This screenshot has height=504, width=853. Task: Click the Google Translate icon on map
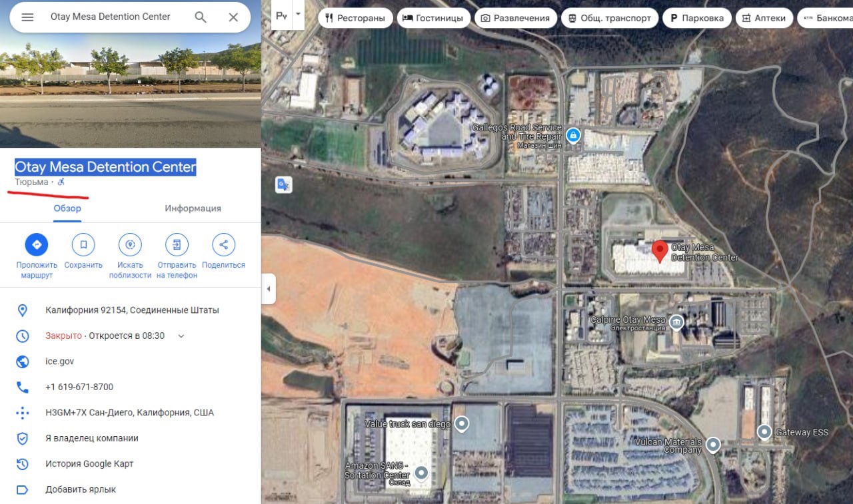pyautogui.click(x=283, y=184)
